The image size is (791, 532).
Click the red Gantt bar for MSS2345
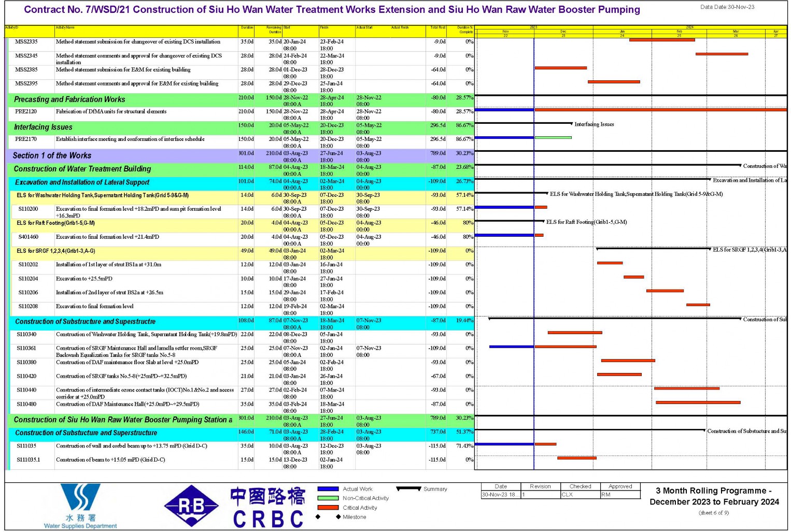[722, 54]
